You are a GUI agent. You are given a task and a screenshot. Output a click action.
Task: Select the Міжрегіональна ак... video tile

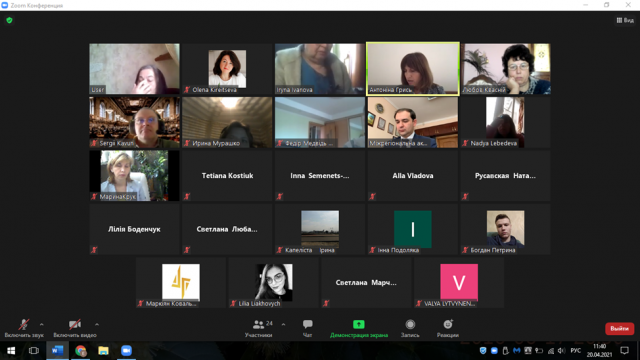(x=413, y=122)
